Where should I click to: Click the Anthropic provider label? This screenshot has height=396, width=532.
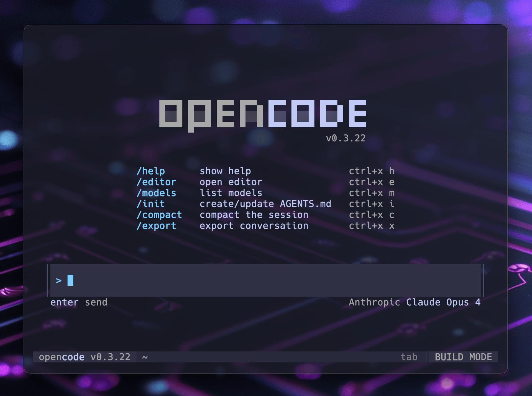tap(374, 302)
